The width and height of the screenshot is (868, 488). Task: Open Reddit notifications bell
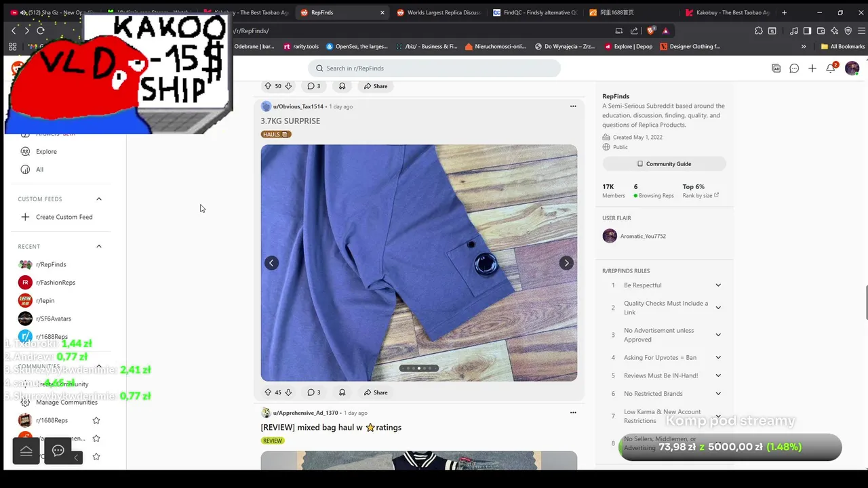point(831,68)
